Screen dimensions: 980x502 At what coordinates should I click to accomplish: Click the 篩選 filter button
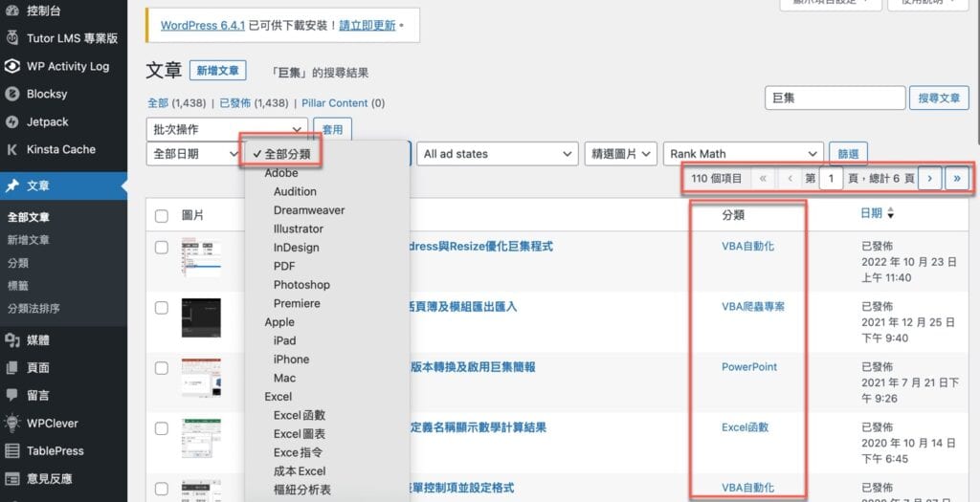848,154
